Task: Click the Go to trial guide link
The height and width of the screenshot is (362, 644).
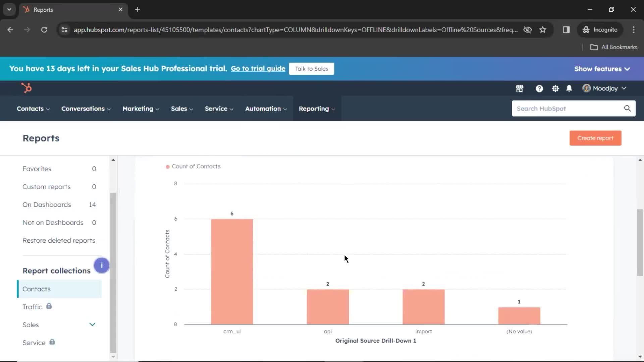Action: 258,68
